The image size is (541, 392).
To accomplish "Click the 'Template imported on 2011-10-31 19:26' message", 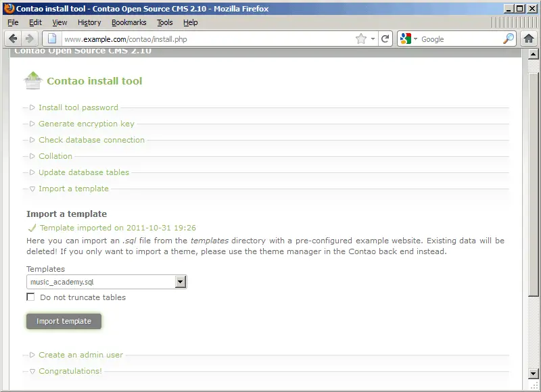I will point(118,228).
